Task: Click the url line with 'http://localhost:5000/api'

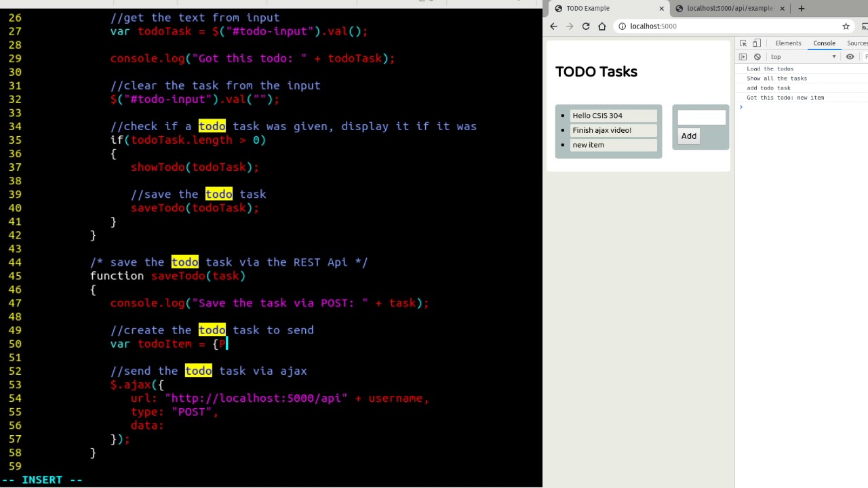Action: [279, 399]
